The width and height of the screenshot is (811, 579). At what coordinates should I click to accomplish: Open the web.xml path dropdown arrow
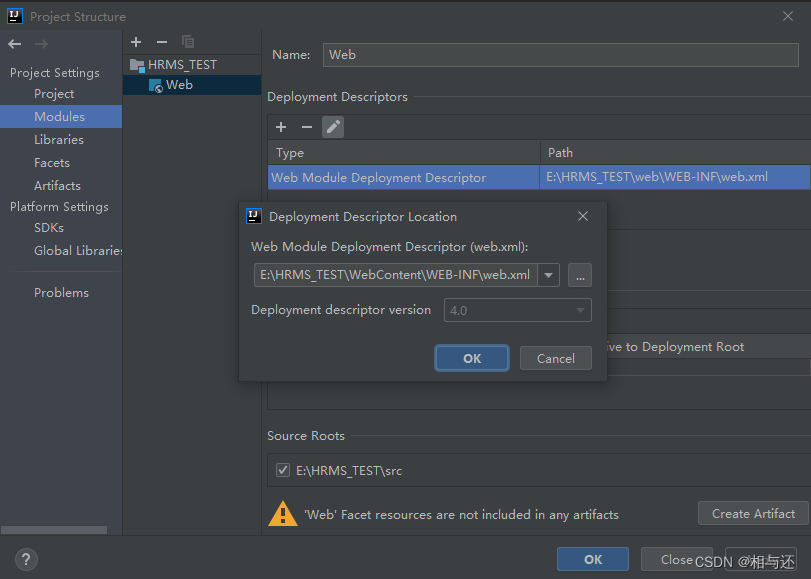pos(548,275)
